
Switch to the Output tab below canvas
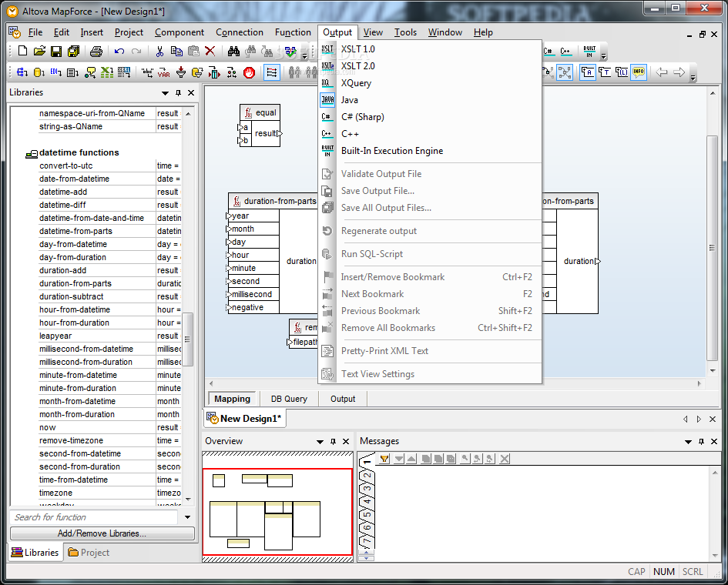coord(343,399)
